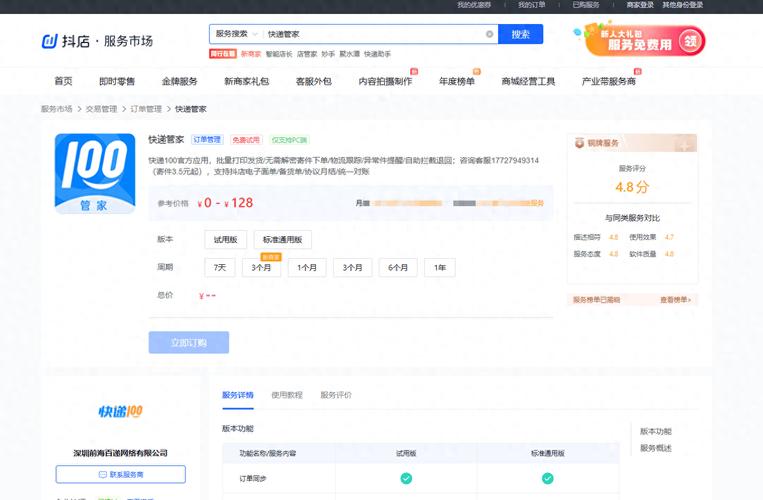Open 查看榜单 ranking link
Image resolution: width=763 pixels, height=500 pixels.
pyautogui.click(x=675, y=300)
